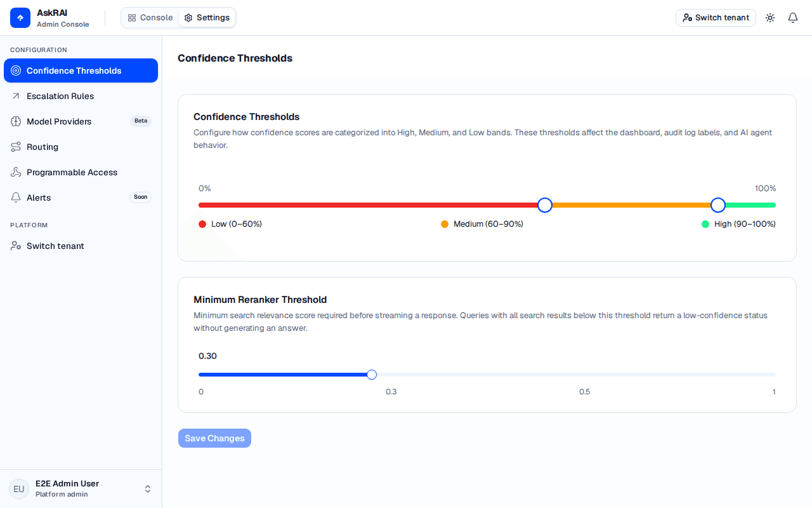Click the reranker threshold slider handle

pyautogui.click(x=372, y=375)
